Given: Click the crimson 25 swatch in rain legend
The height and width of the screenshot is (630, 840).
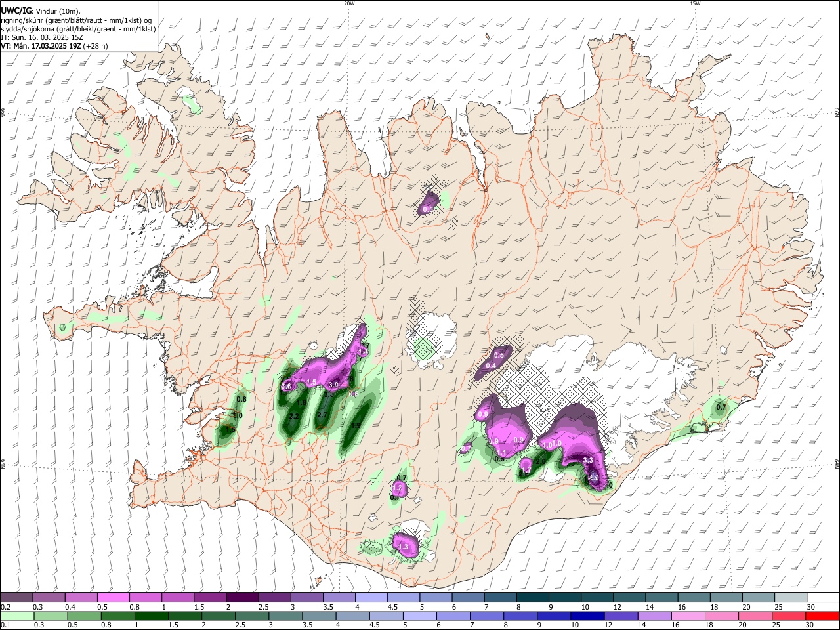Looking at the screenshot, I should click(789, 616).
